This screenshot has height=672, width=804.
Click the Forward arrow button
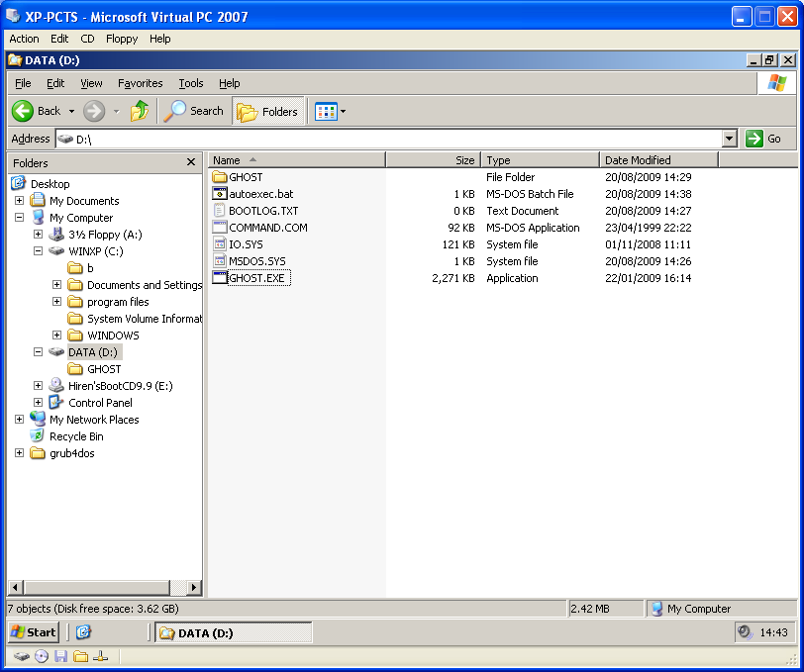(94, 111)
